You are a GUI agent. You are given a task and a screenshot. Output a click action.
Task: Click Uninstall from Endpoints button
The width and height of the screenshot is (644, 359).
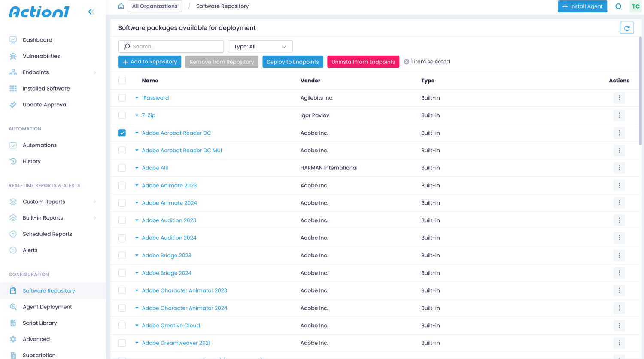point(363,62)
